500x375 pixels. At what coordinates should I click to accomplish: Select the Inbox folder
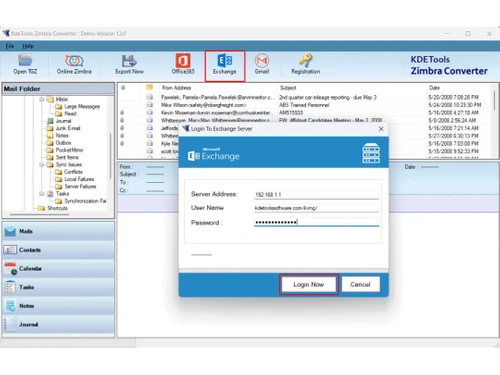[62, 99]
